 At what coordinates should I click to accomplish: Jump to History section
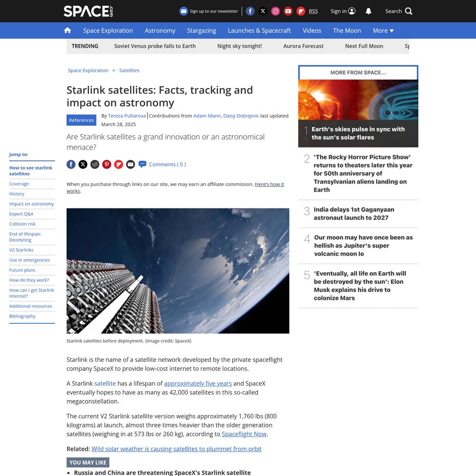pyautogui.click(x=17, y=194)
